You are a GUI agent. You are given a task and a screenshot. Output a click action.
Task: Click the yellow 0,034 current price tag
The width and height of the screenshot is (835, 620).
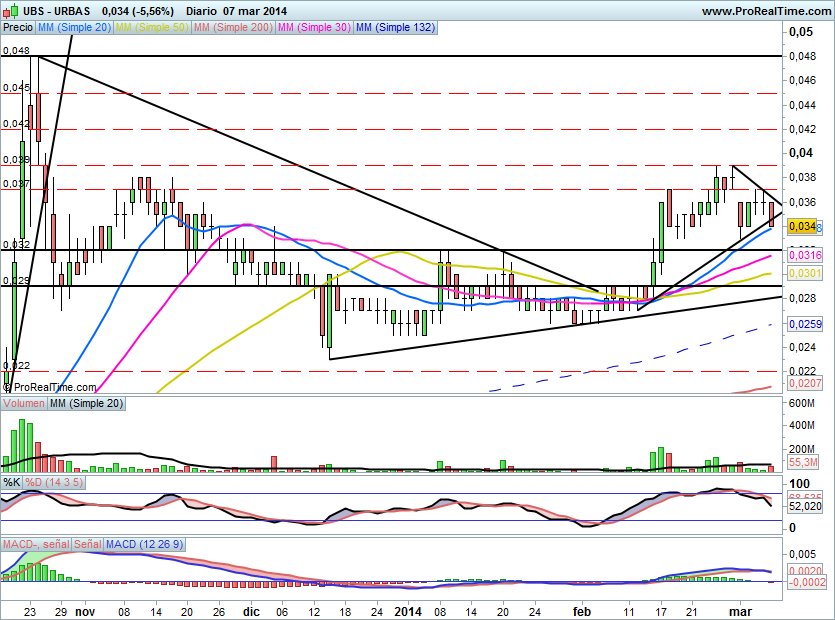pyautogui.click(x=801, y=226)
